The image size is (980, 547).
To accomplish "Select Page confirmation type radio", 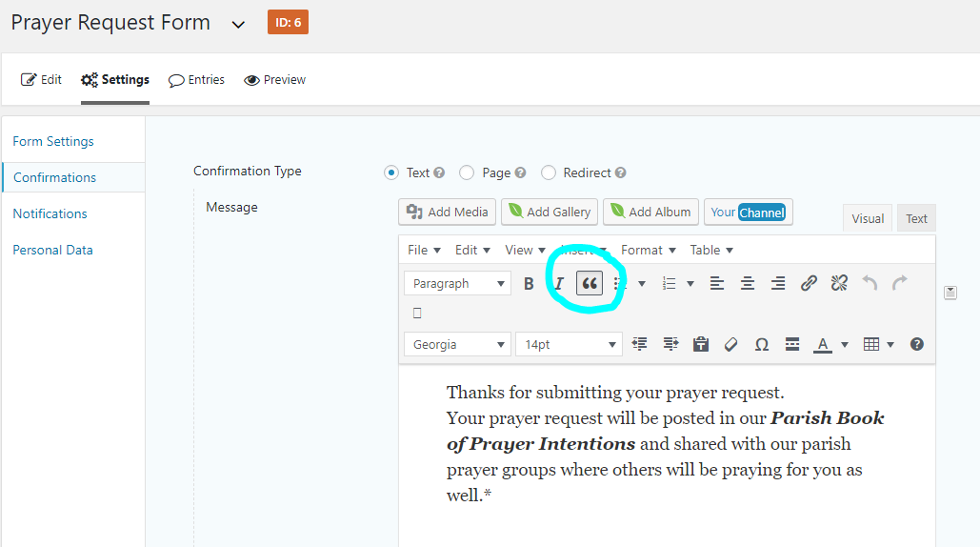I will tap(467, 172).
